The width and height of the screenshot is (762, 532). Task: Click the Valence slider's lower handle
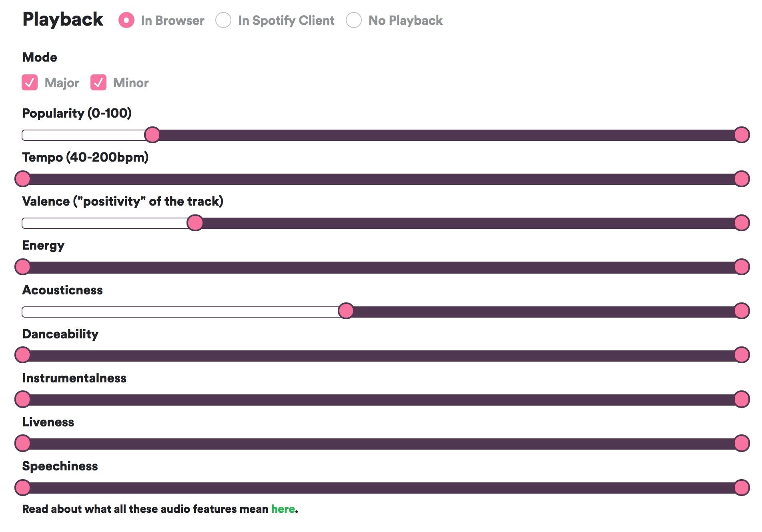(195, 223)
